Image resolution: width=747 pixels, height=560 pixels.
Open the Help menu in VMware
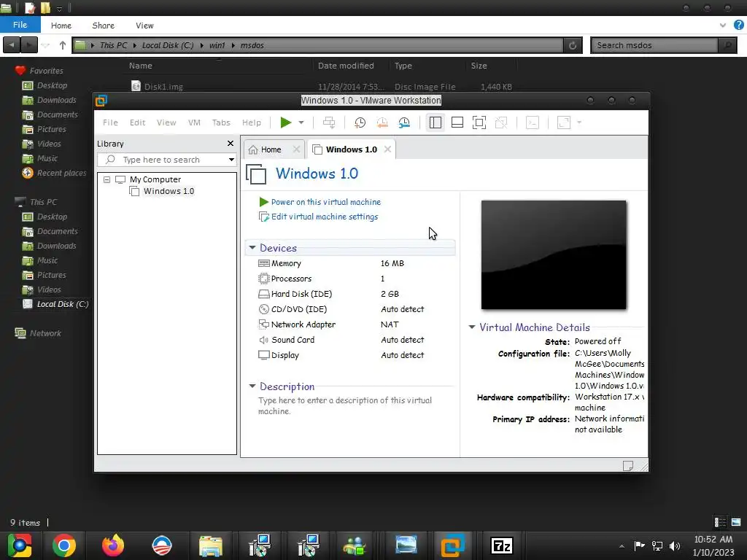[252, 122]
